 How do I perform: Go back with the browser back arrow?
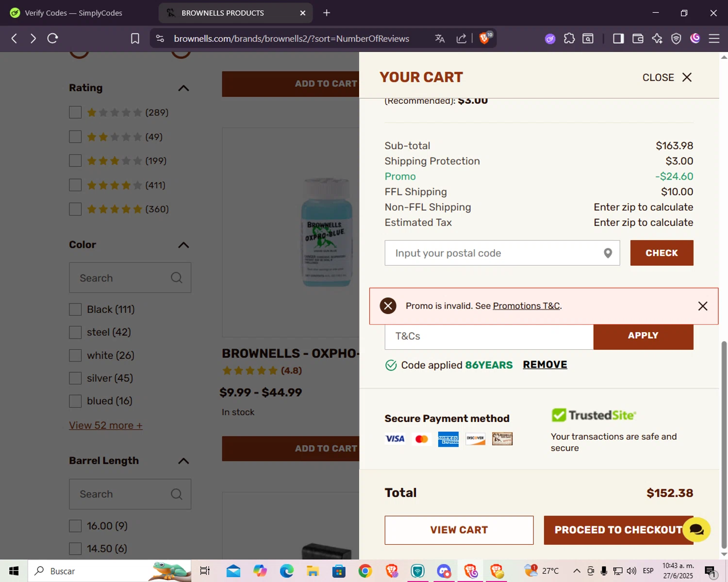tap(14, 38)
